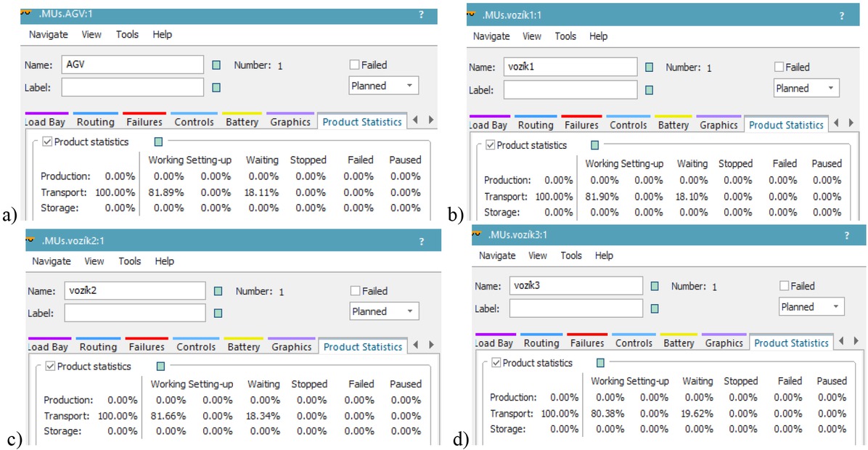Enable the Failed checkbox in AGV window
868x450 pixels.
[x=355, y=65]
